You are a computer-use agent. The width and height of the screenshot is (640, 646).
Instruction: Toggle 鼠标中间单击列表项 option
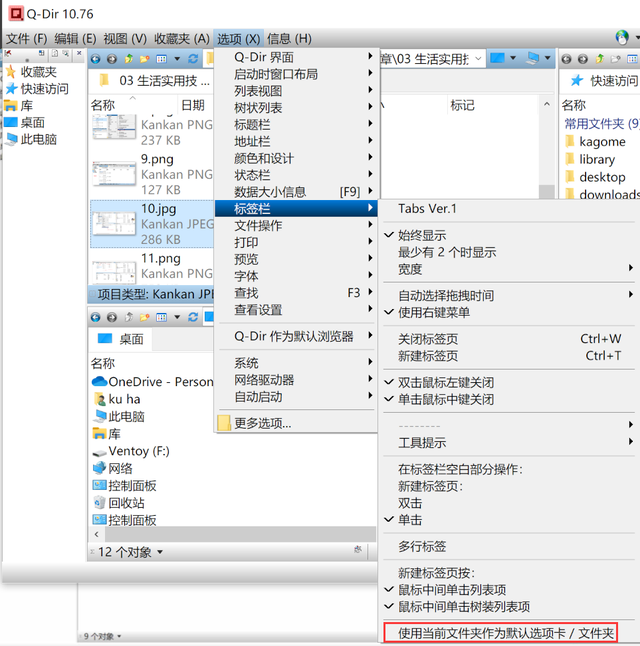[452, 590]
